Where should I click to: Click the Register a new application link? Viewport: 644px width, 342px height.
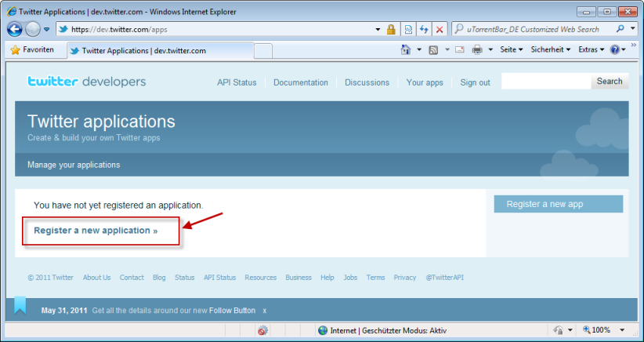click(96, 231)
